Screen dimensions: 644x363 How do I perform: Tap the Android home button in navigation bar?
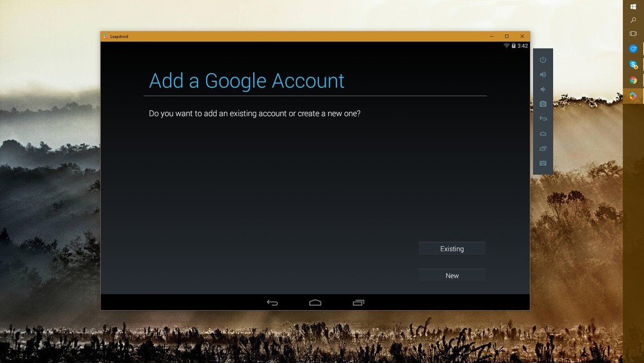[x=315, y=302]
